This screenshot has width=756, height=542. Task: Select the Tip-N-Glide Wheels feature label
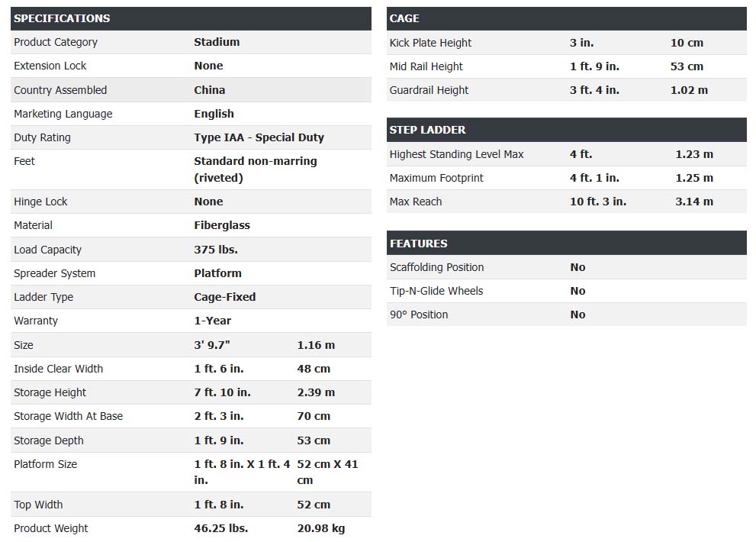pyautogui.click(x=436, y=291)
